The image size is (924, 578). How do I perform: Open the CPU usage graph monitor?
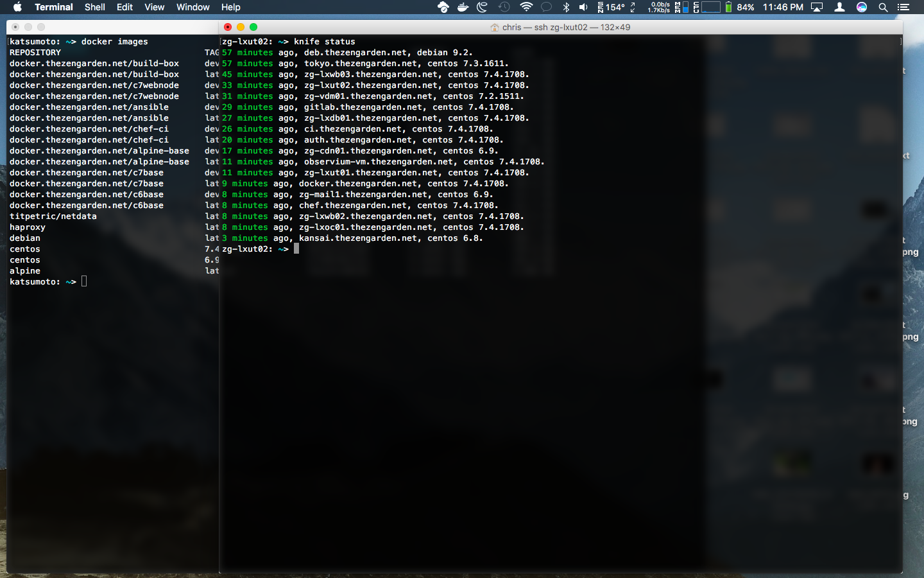tap(706, 7)
